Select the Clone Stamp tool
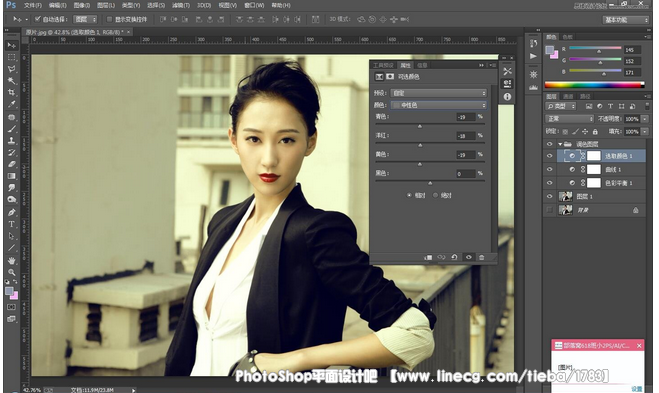 coord(11,141)
